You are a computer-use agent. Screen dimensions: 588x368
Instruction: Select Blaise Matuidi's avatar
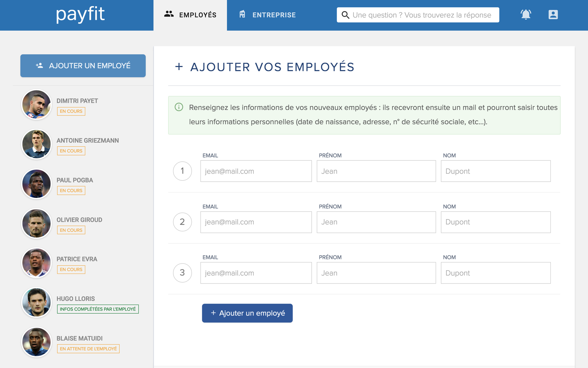click(x=36, y=342)
